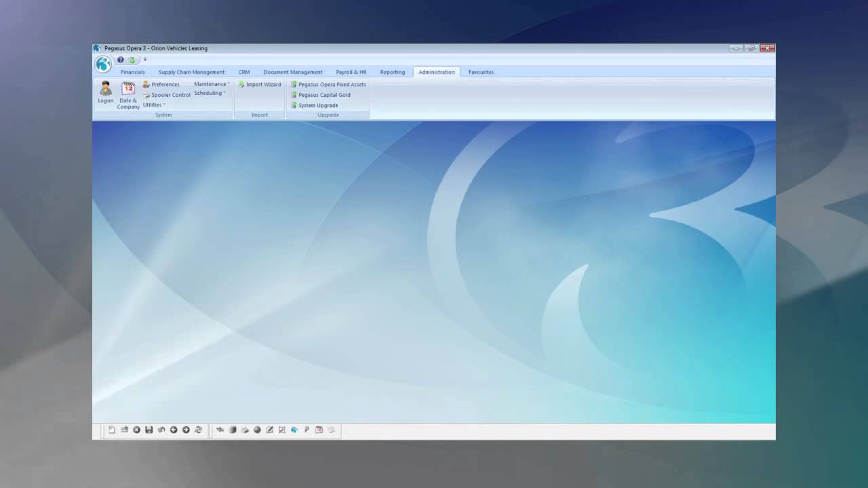Click Pegasus Capital Gold upgrade

[321, 95]
